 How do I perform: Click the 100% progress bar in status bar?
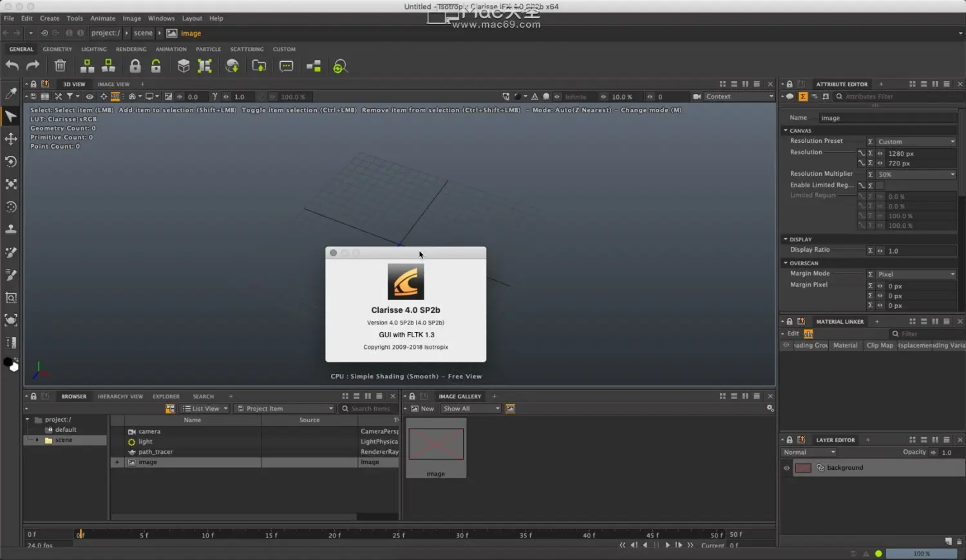[x=922, y=554]
